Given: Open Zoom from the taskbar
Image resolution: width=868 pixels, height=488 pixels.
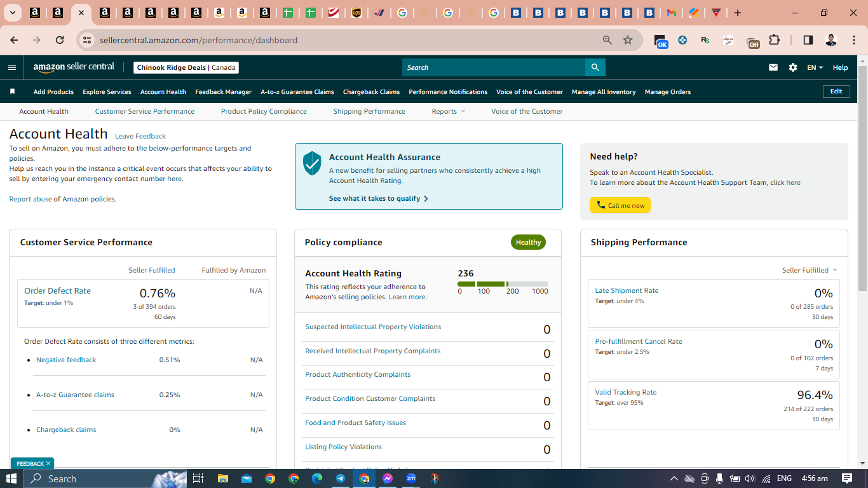Looking at the screenshot, I should [411, 478].
